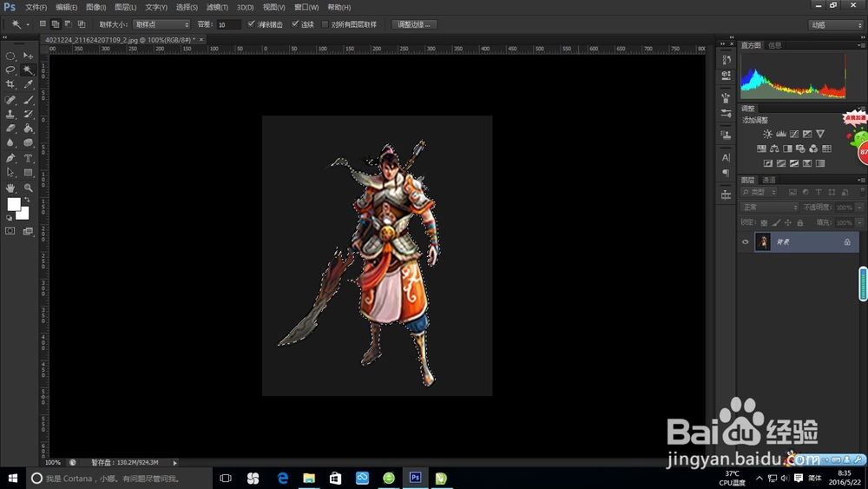The width and height of the screenshot is (868, 489).
Task: Switch to the 通道 channels tab
Action: [769, 180]
